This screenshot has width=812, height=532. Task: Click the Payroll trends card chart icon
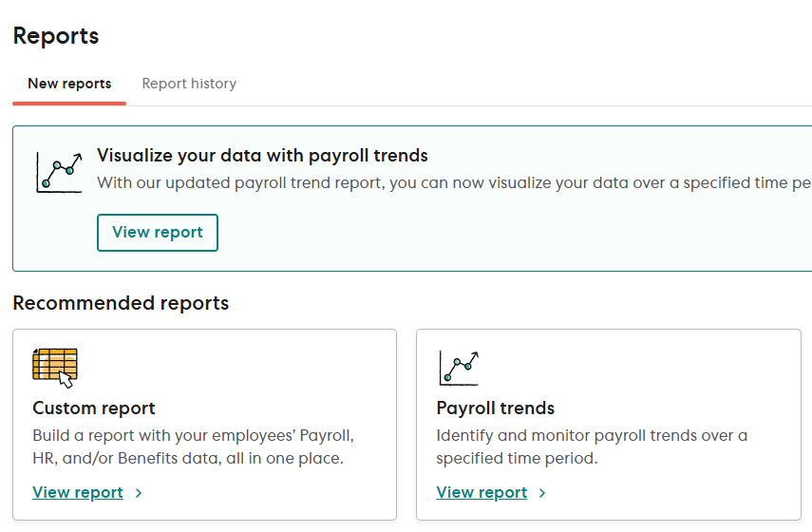click(459, 367)
